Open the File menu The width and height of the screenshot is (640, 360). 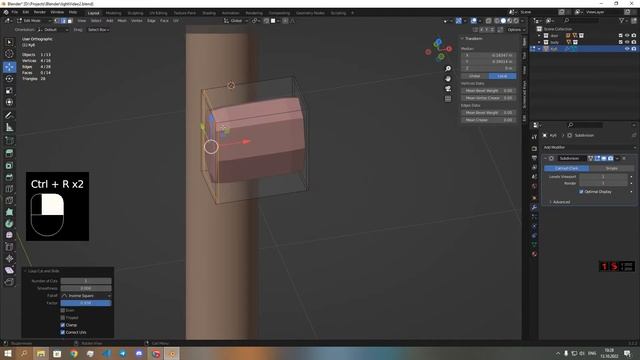click(15, 12)
